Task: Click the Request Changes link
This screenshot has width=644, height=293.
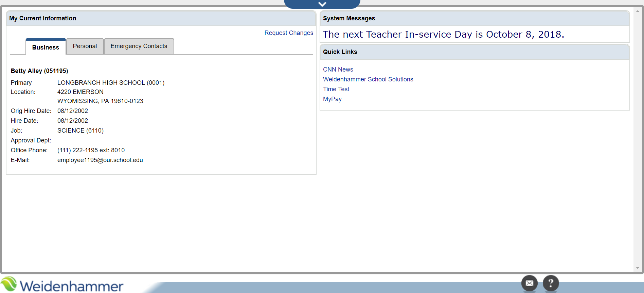Action: (x=289, y=33)
